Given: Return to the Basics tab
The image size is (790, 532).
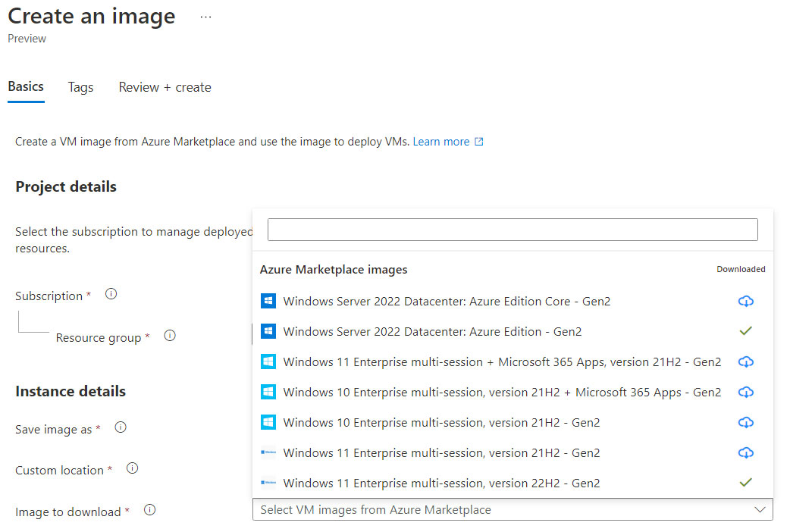Looking at the screenshot, I should (x=25, y=86).
